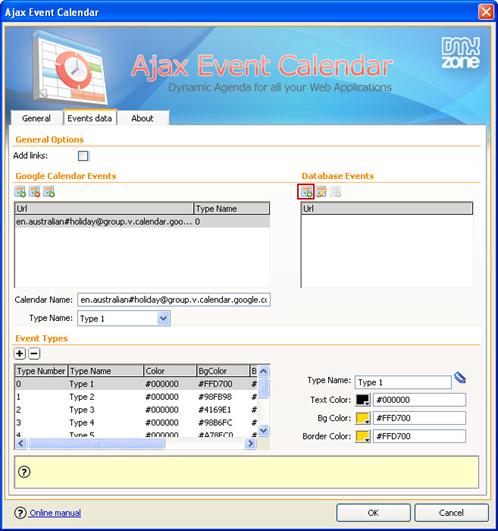Select the Type 2 event type row
Screen dimensions: 498x531
[136, 397]
